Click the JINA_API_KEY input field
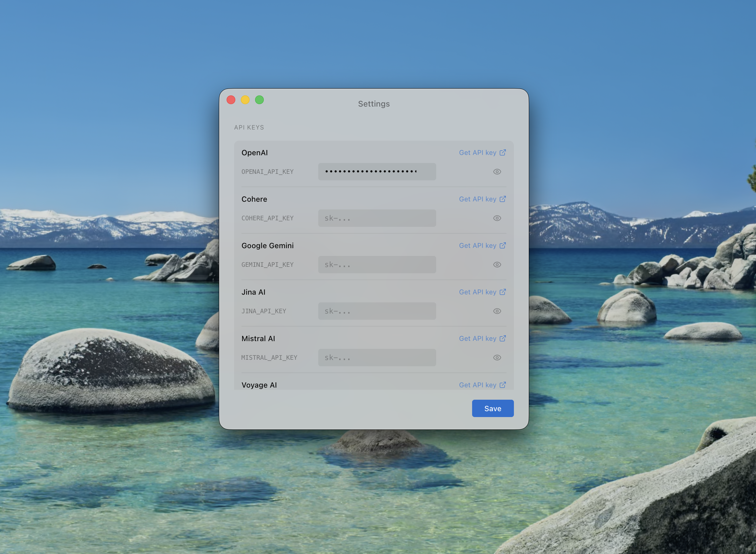 point(377,311)
